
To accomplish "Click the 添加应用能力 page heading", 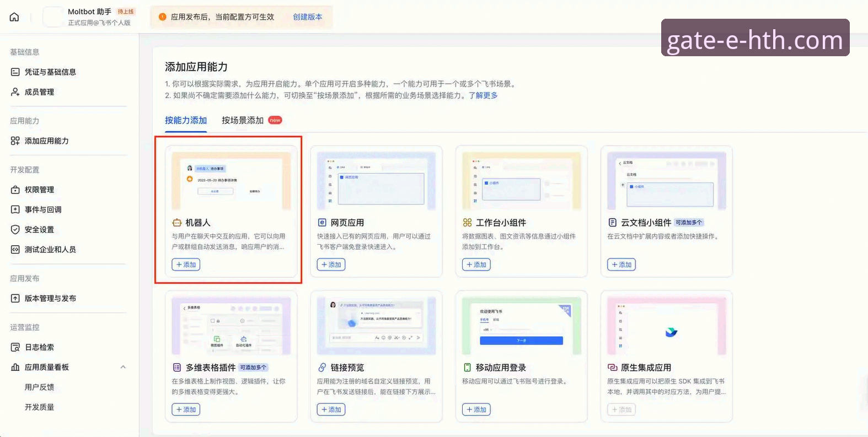I will [196, 67].
